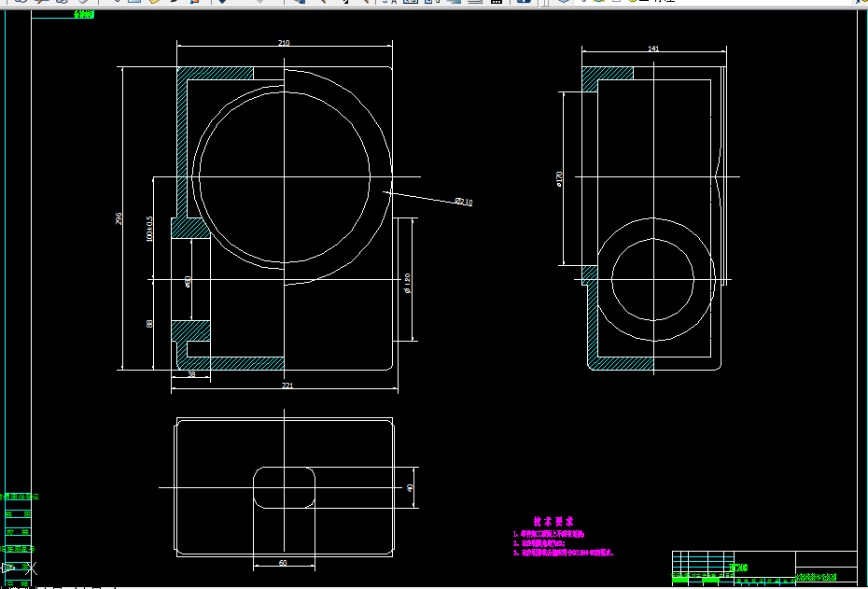Select the 60 slot width dimension text
Image resolution: width=868 pixels, height=589 pixels.
(x=283, y=563)
